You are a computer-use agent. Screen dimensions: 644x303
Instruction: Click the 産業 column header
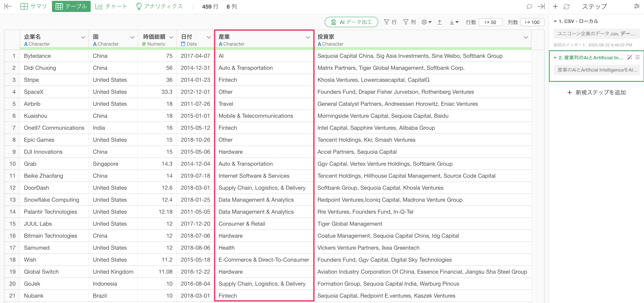(264, 40)
